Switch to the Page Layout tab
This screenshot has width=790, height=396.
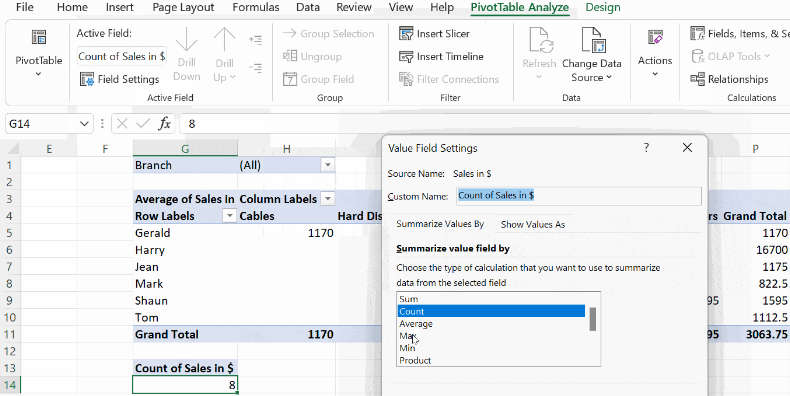point(183,8)
